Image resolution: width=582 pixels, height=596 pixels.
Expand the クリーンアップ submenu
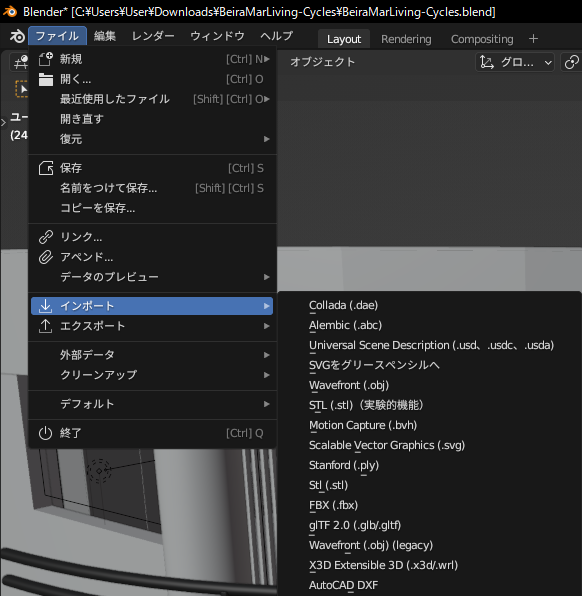coord(152,375)
